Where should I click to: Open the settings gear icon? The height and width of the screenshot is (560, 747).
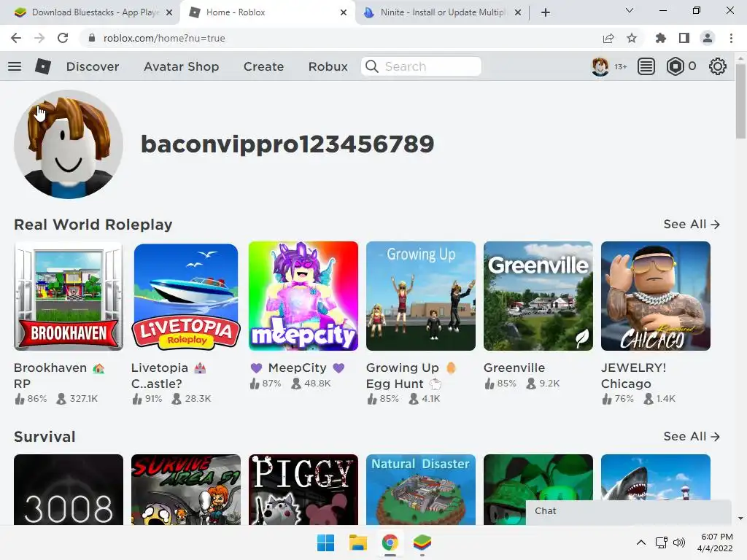coord(718,66)
